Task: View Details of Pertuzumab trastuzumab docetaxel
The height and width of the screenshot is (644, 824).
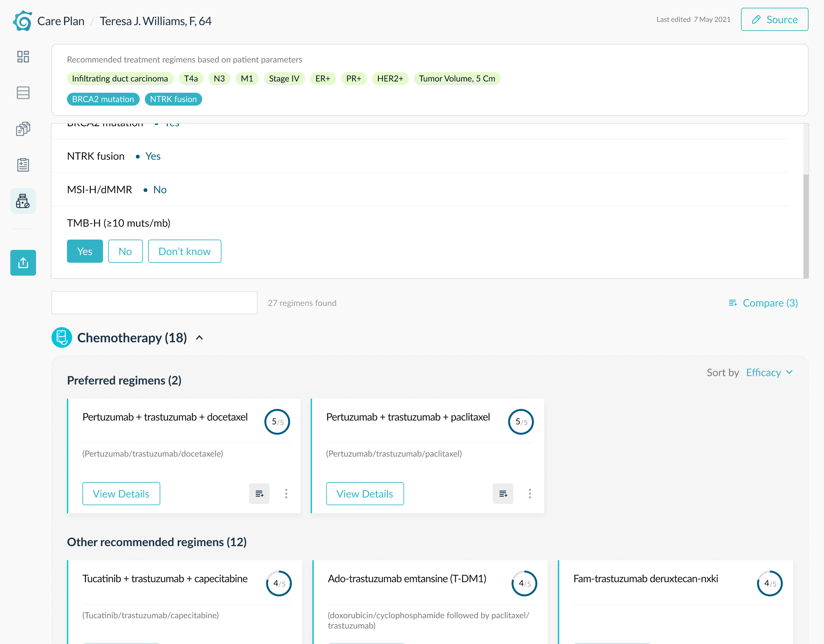Action: click(x=121, y=493)
